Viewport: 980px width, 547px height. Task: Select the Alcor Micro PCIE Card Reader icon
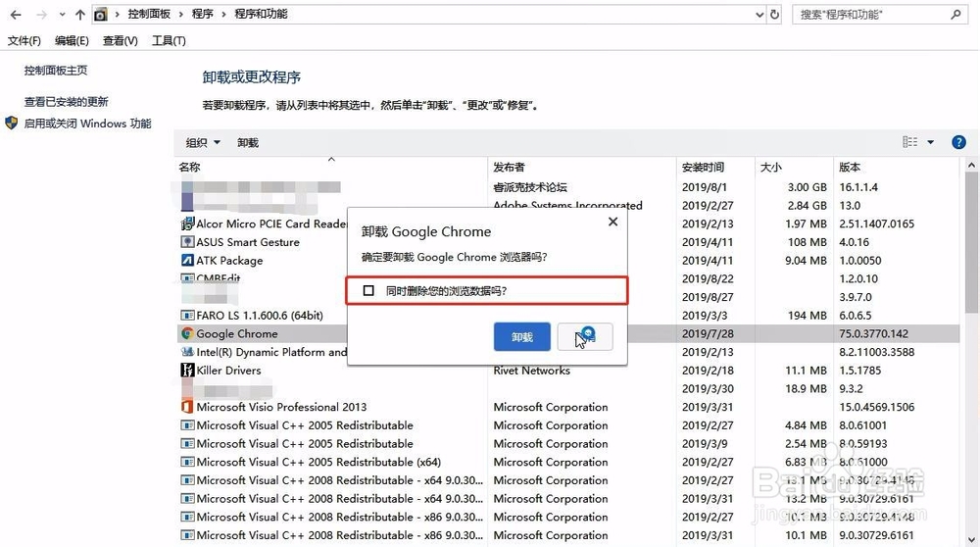[187, 224]
